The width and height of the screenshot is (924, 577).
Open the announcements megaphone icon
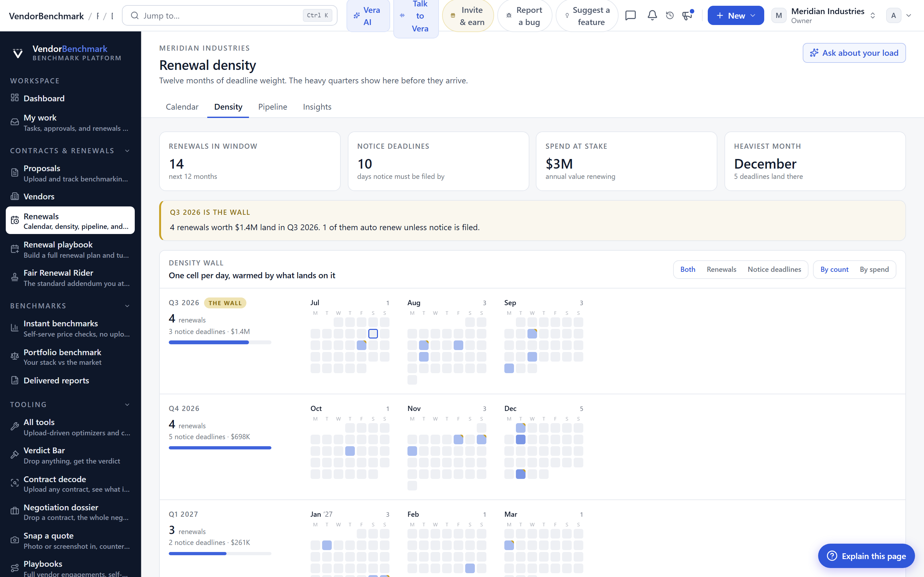point(687,15)
